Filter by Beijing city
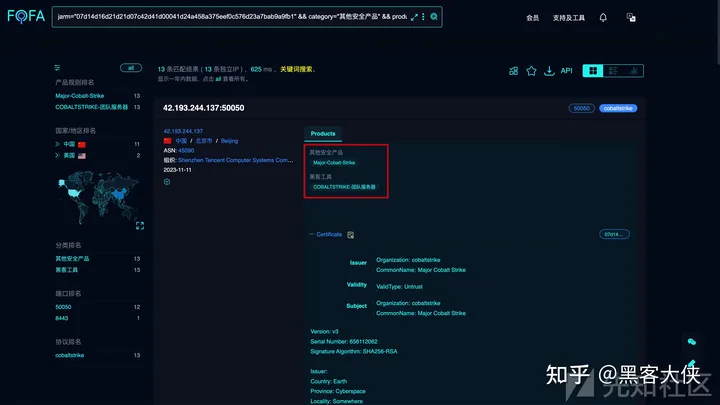This screenshot has width=720, height=405. click(229, 141)
